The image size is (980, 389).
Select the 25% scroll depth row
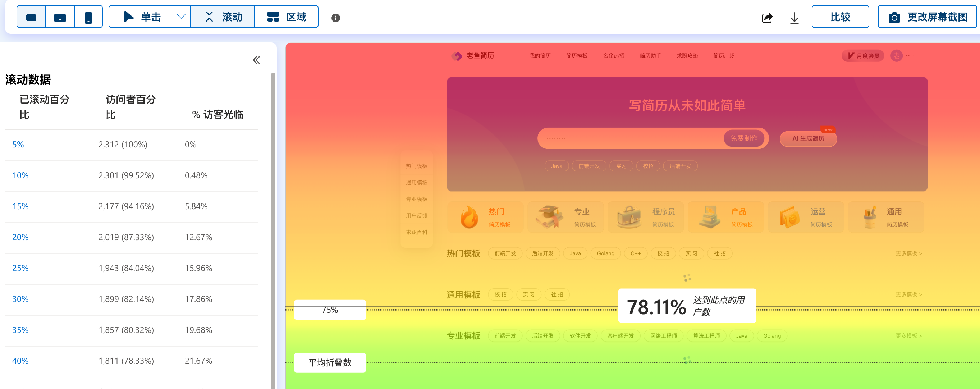(x=20, y=268)
